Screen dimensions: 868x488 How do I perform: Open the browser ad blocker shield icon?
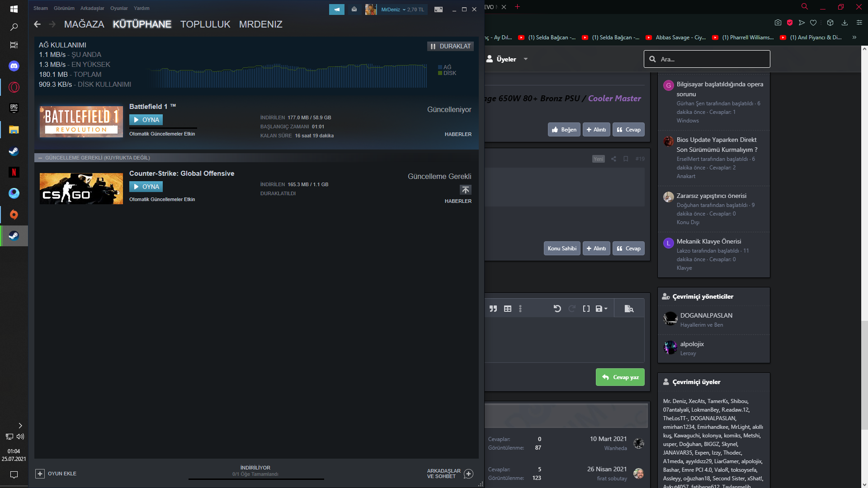(790, 23)
